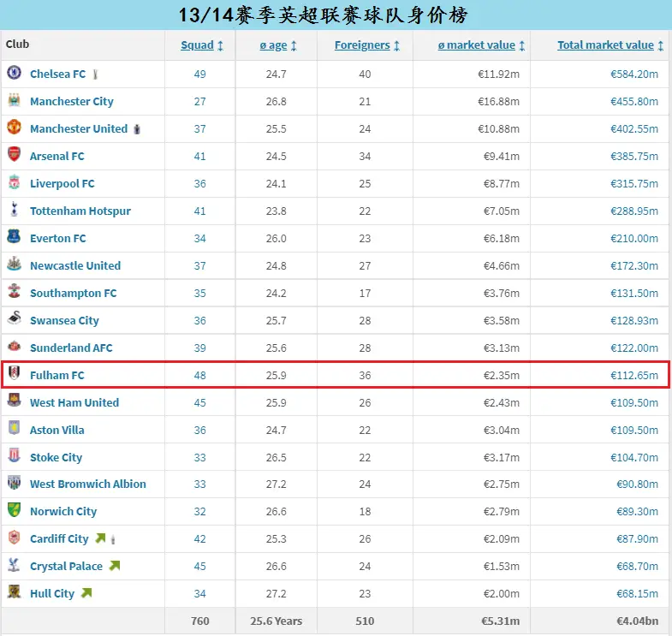Click Everton's total value €210.00m
Image resolution: width=672 pixels, height=636 pixels.
(634, 238)
